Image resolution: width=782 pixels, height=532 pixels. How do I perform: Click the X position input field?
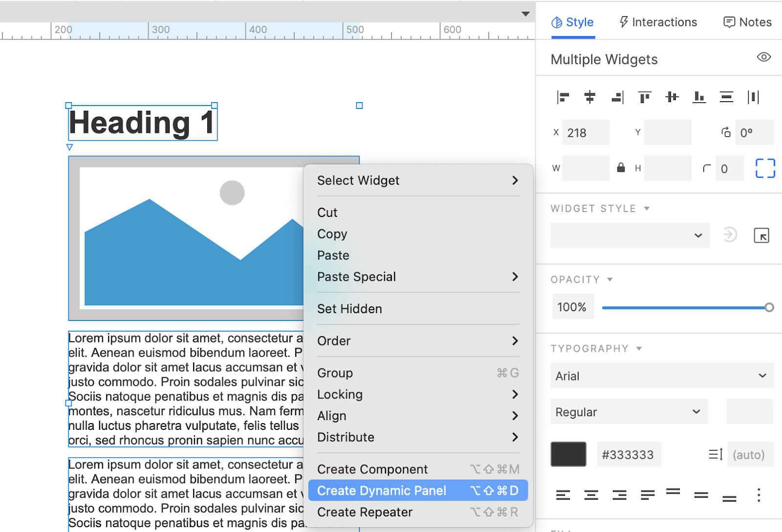click(x=586, y=132)
